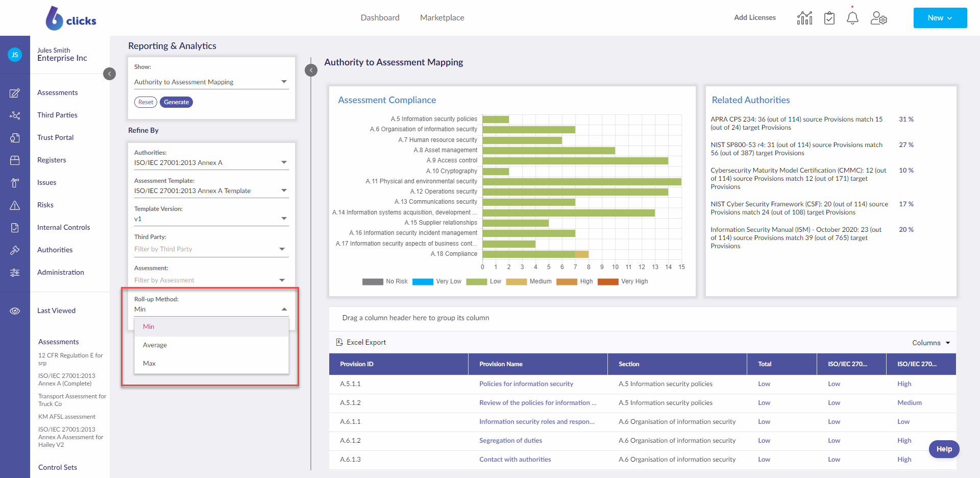Open Third Parties in sidebar menu
Viewport: 980px width, 478px height.
pyautogui.click(x=57, y=115)
